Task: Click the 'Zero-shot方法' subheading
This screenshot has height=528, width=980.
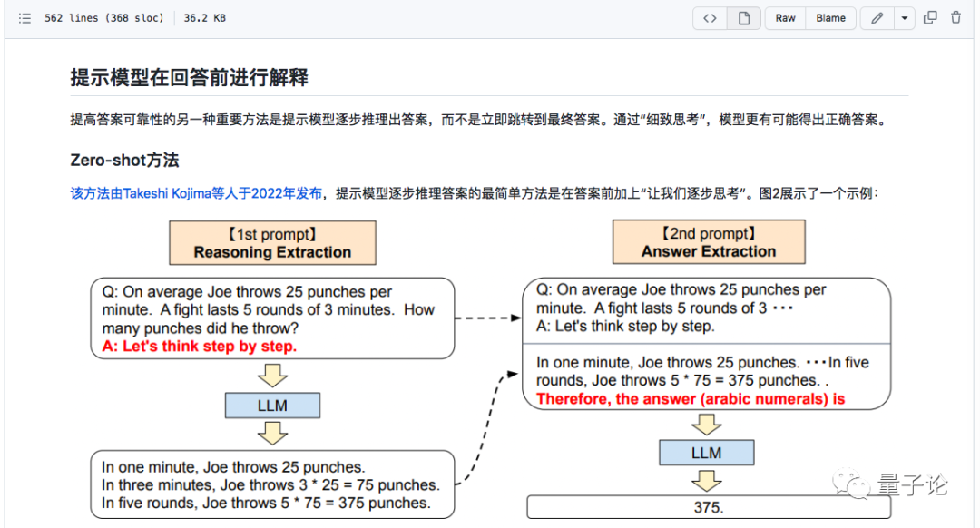Action: click(x=124, y=160)
